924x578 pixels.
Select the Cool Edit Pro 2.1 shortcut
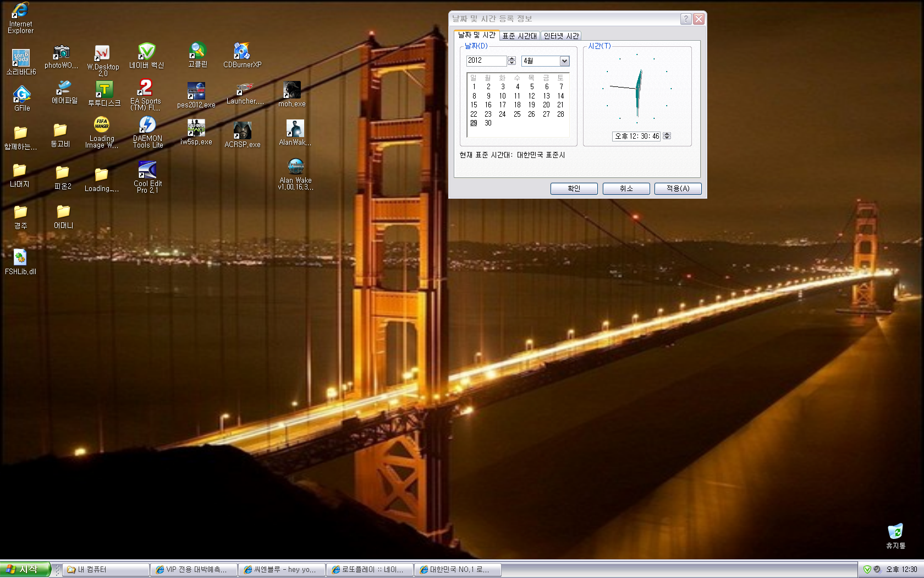tap(147, 170)
